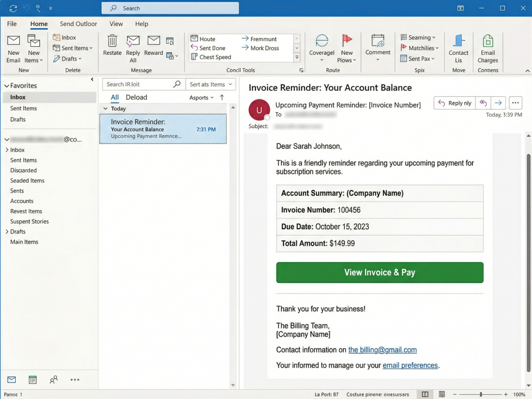Click the Reply All envelope icon
The image size is (532, 399).
point(133,41)
